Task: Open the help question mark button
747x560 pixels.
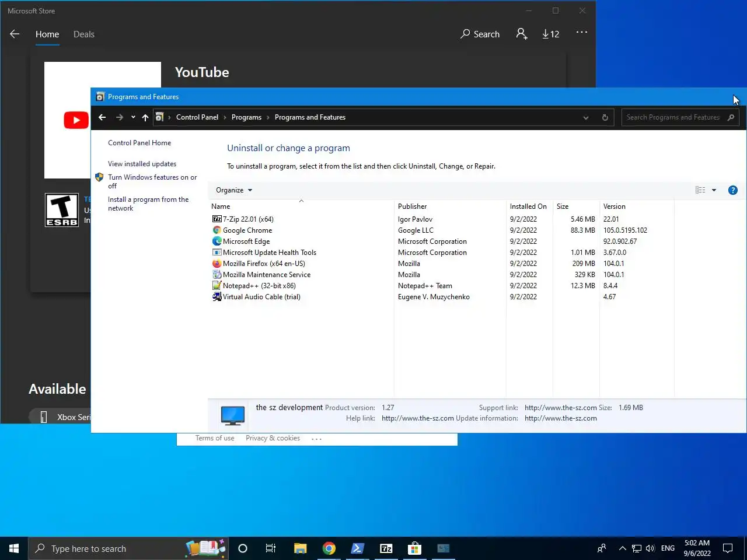Action: [733, 190]
